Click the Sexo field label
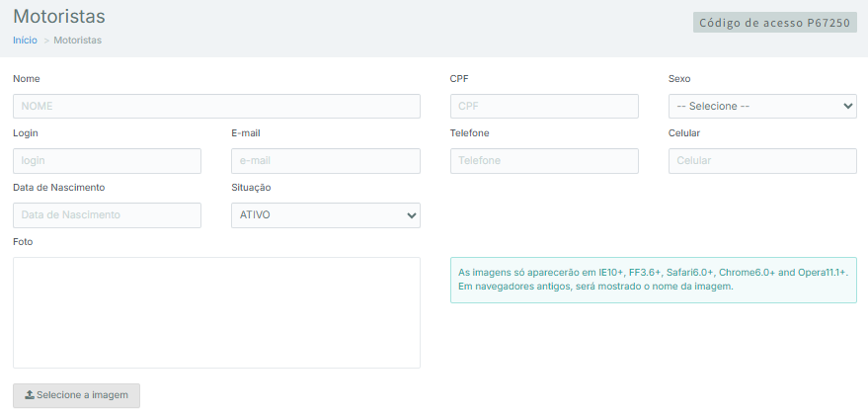 click(680, 78)
